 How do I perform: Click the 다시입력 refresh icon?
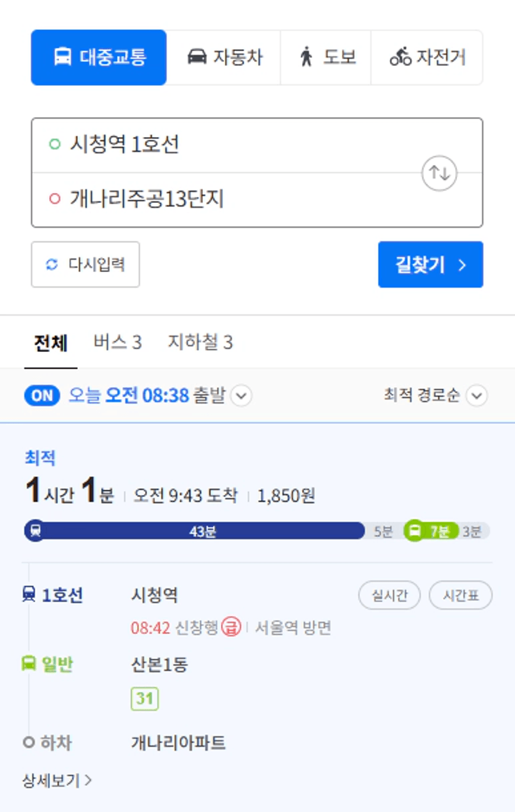tap(51, 265)
